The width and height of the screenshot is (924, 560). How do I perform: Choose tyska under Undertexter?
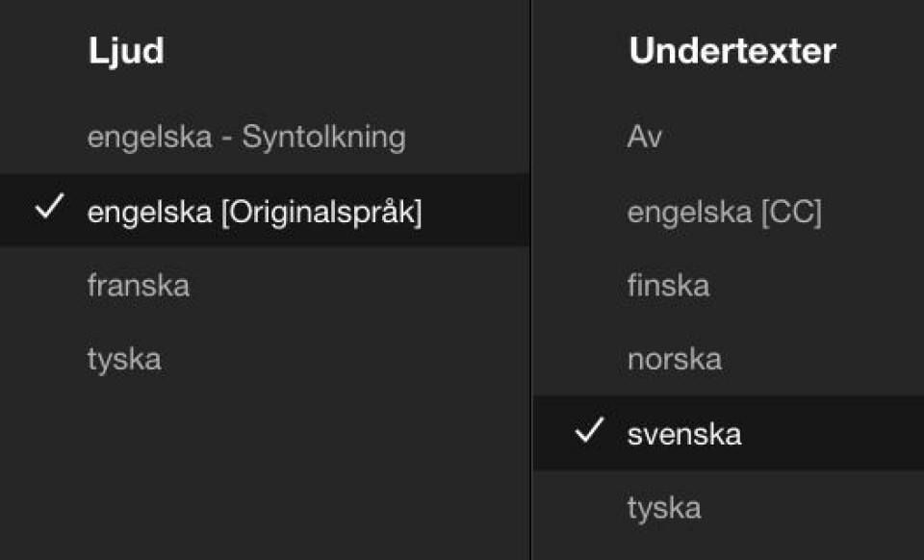point(664,507)
